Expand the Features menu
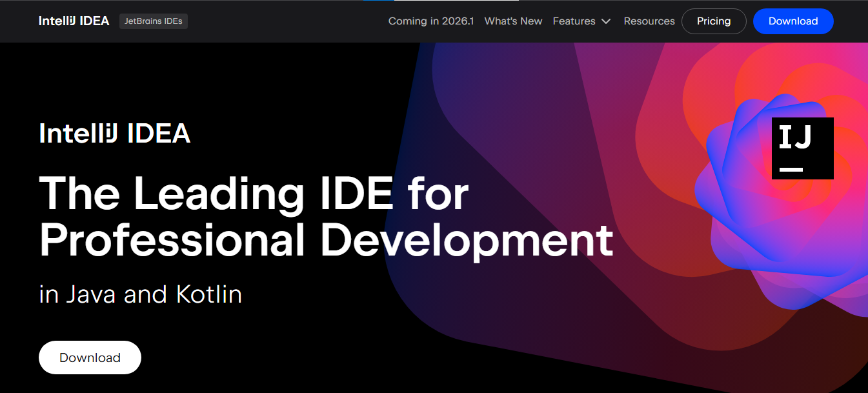The width and height of the screenshot is (868, 393). (x=581, y=21)
